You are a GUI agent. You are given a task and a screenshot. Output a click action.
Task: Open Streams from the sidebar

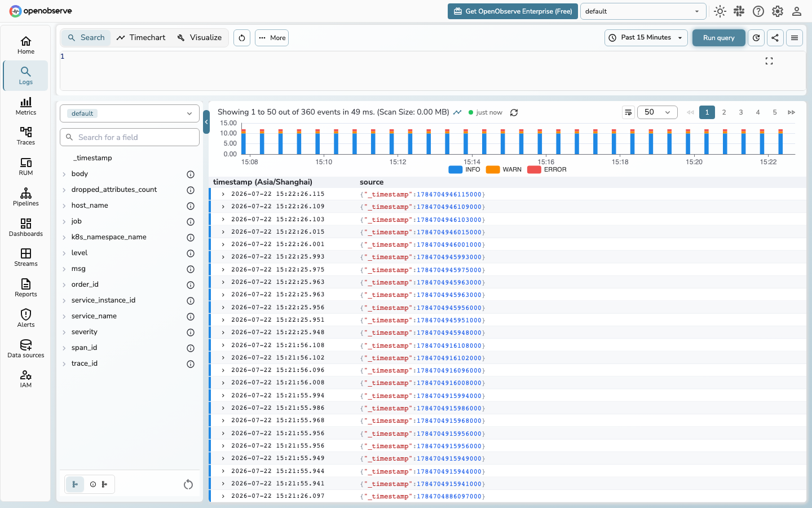tap(26, 257)
